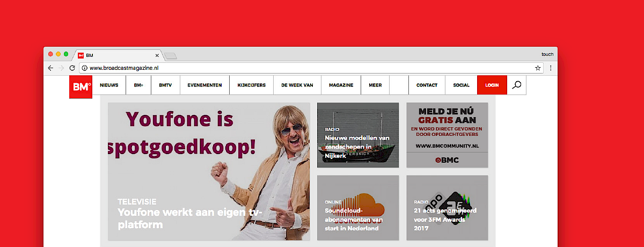Reload the page
The width and height of the screenshot is (644, 247).
pos(72,68)
